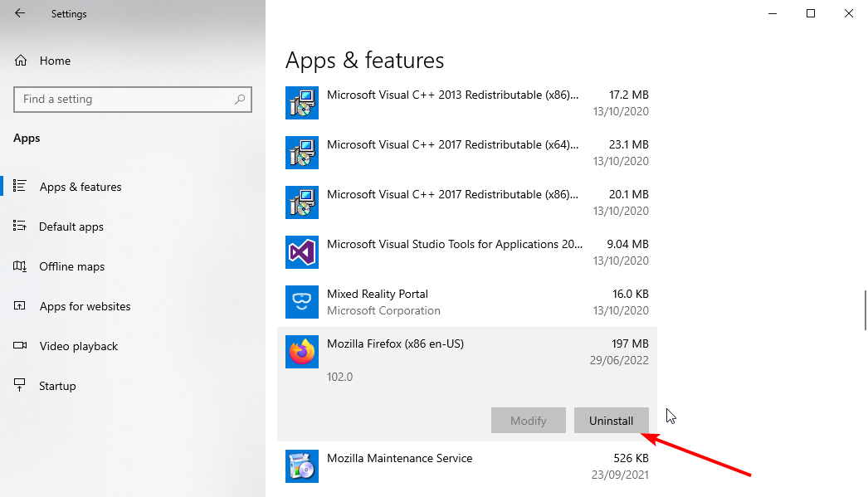Select Microsoft Visual C++ 2013 Redistributable (x86) entry
Image resolution: width=868 pixels, height=497 pixels.
tap(466, 103)
